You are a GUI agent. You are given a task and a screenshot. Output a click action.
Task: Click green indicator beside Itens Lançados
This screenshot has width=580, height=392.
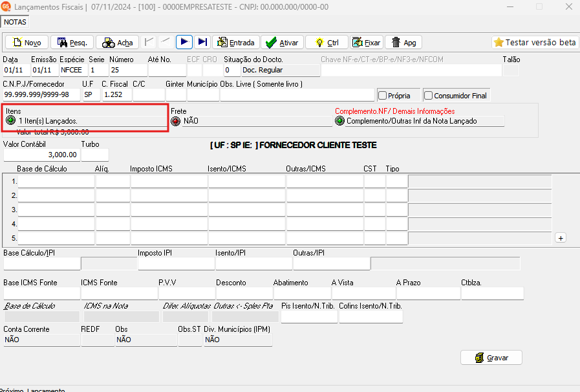[x=11, y=120]
